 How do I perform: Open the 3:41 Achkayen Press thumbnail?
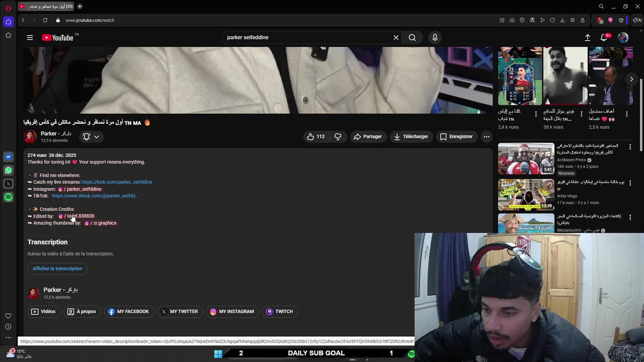click(526, 158)
